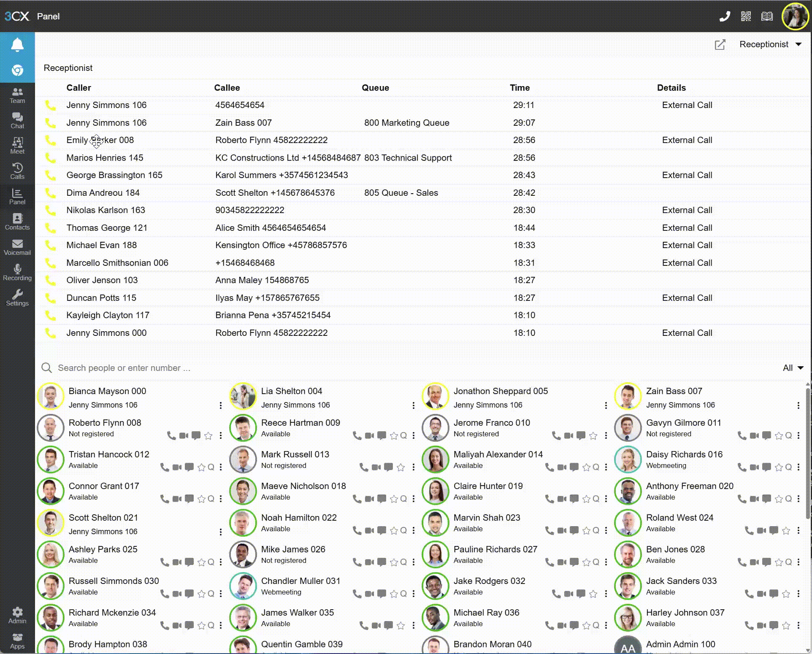Open the All filter dropdown
This screenshot has height=654, width=812.
pos(792,368)
